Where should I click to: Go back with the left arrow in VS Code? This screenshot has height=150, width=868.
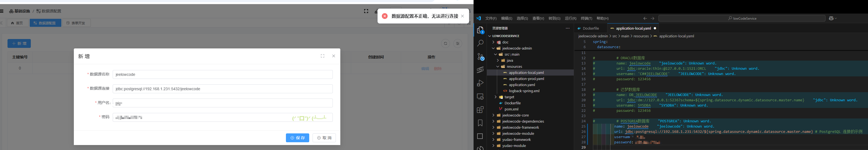tap(645, 19)
